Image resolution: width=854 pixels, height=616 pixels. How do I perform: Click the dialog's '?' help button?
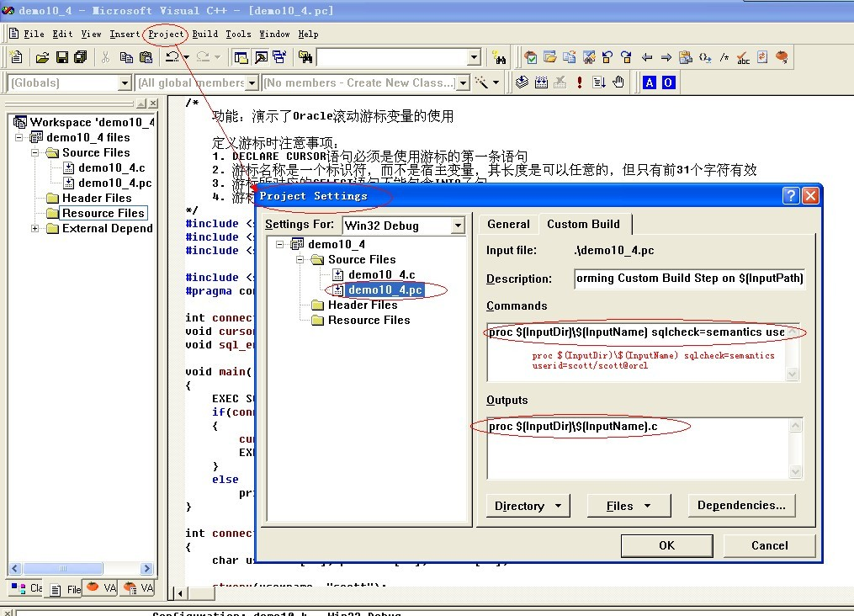click(790, 195)
